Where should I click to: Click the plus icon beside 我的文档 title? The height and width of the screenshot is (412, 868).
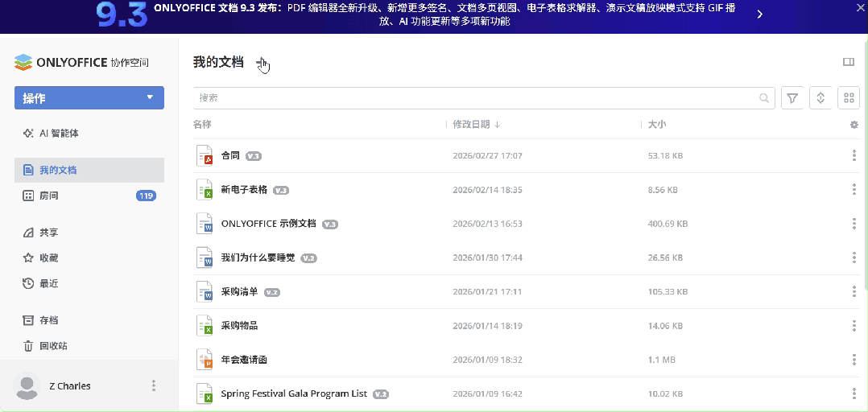click(x=261, y=63)
